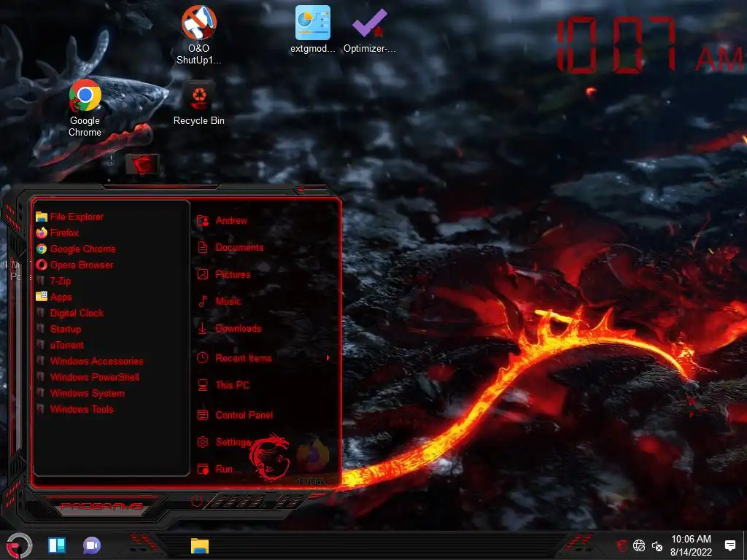
Task: Click the Settings gear icon
Action: click(203, 442)
